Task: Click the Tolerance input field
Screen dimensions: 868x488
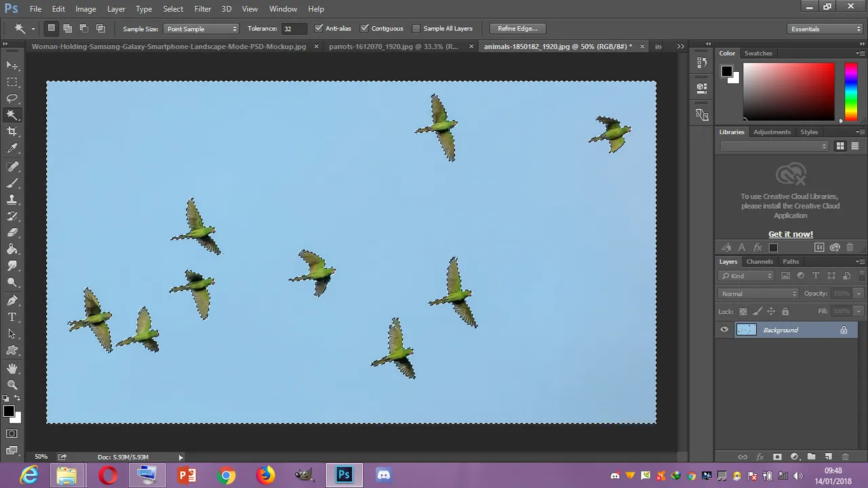Action: pyautogui.click(x=294, y=28)
